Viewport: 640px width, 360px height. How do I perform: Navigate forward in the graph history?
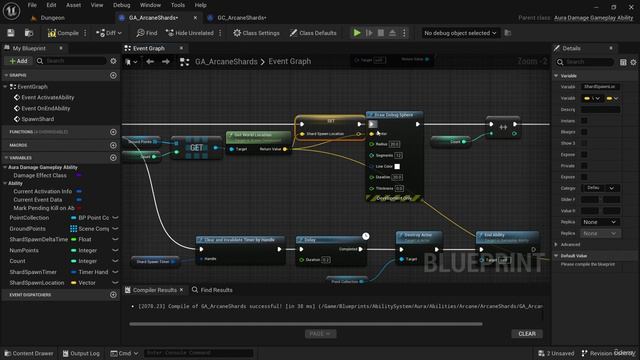pos(165,62)
